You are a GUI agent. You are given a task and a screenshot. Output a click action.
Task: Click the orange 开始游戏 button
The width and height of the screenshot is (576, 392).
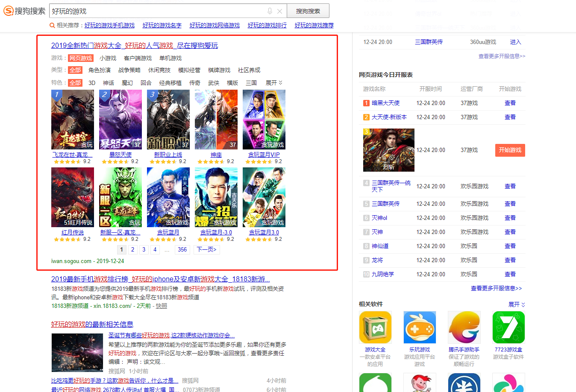[510, 150]
